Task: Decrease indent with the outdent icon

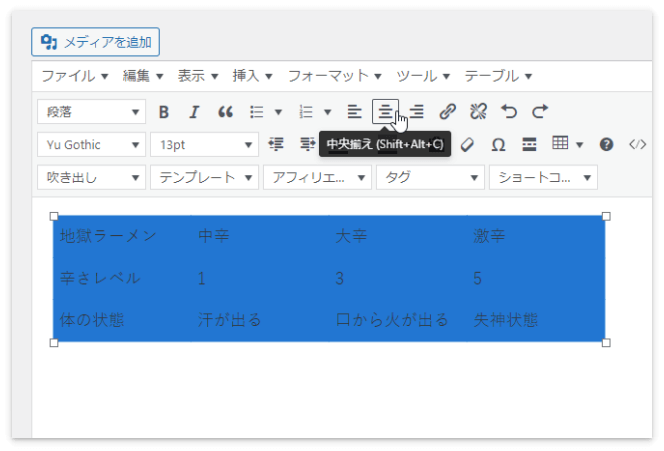Action: point(276,144)
